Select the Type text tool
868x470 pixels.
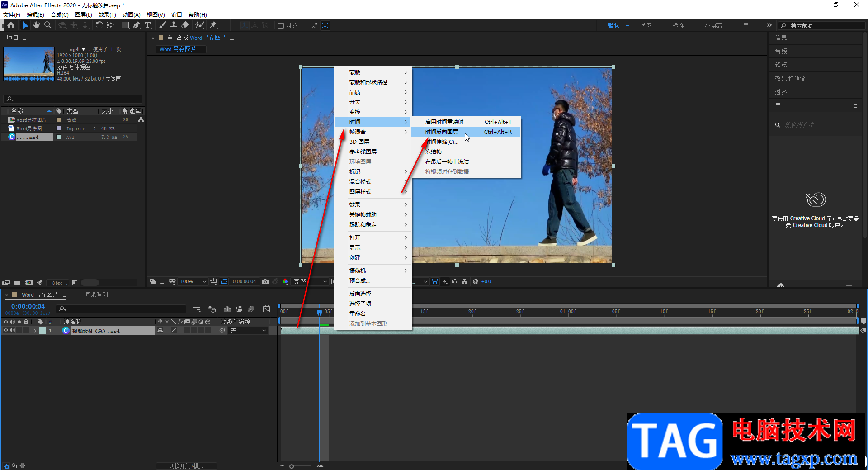[x=148, y=25]
